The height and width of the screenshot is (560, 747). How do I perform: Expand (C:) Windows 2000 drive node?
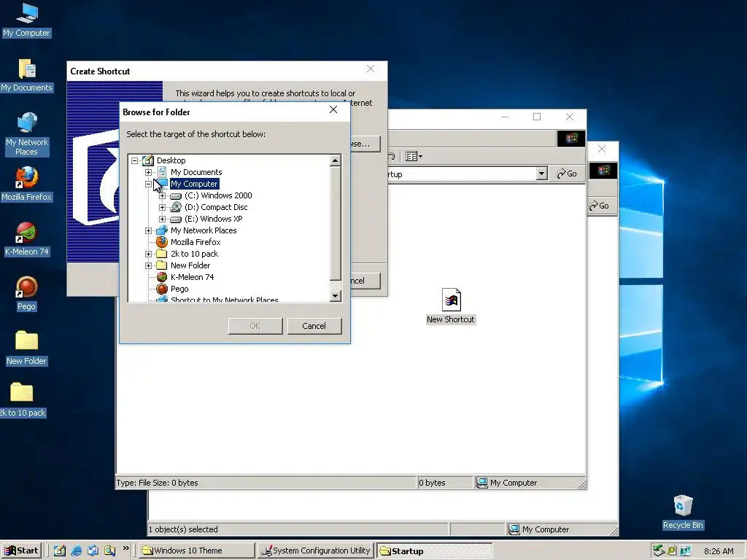coord(162,195)
